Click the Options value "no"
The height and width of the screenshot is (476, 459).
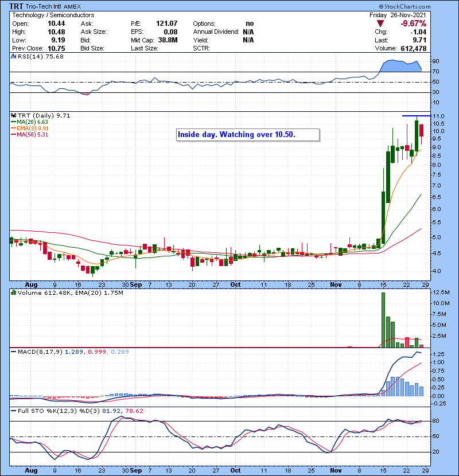pos(250,24)
